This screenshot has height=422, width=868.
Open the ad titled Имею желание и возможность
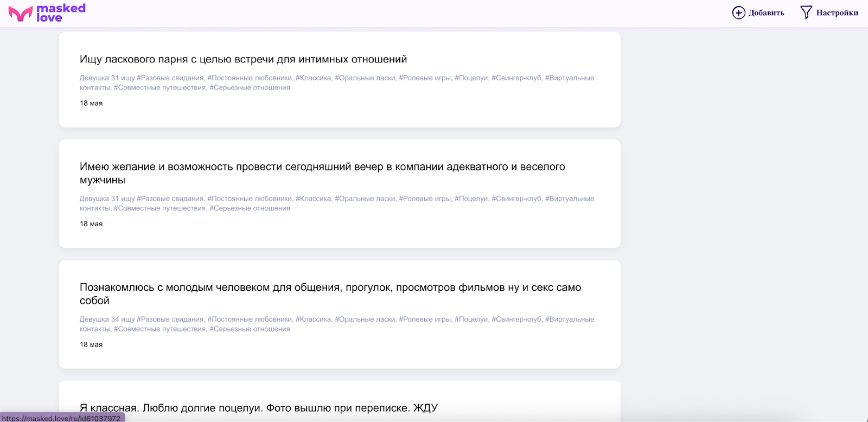coord(322,173)
